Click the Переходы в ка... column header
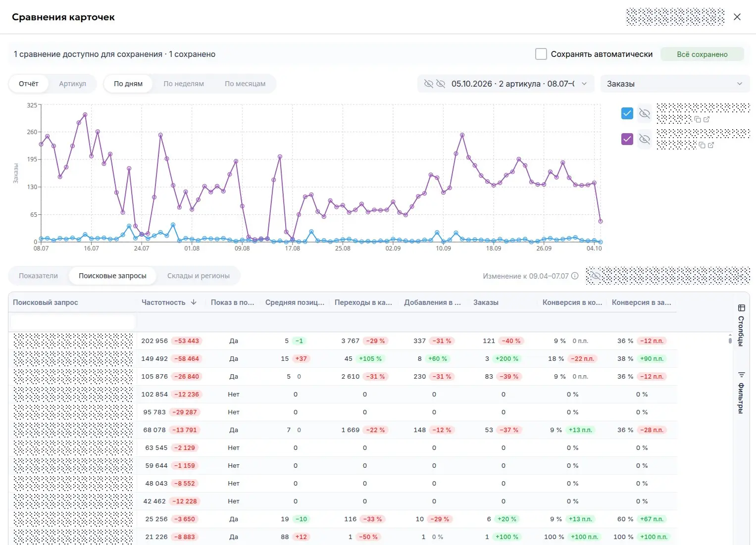 pos(363,302)
